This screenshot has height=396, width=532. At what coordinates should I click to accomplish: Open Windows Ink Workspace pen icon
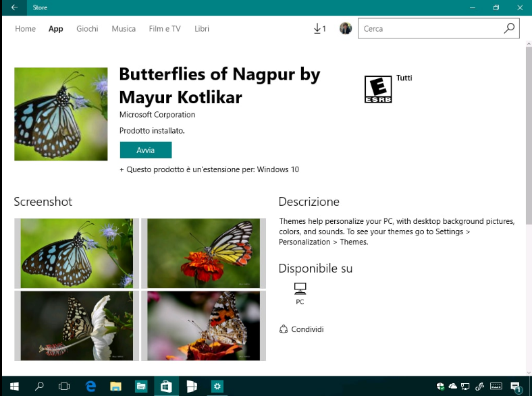pyautogui.click(x=480, y=386)
